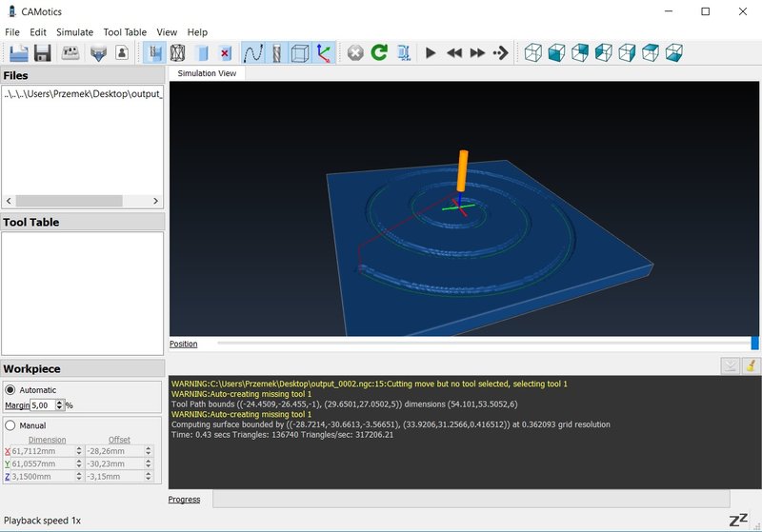The width and height of the screenshot is (762, 532).
Task: Click the export funnel icon
Action: [x=98, y=52]
